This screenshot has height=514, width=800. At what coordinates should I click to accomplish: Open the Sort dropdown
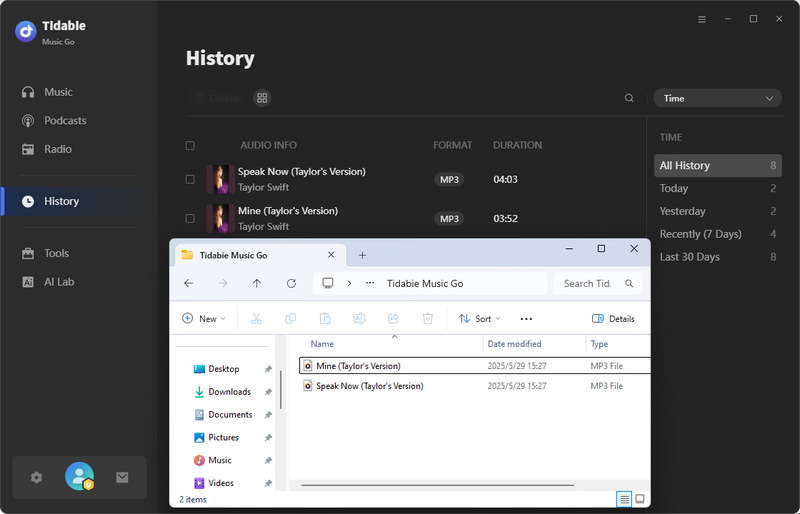tap(479, 319)
